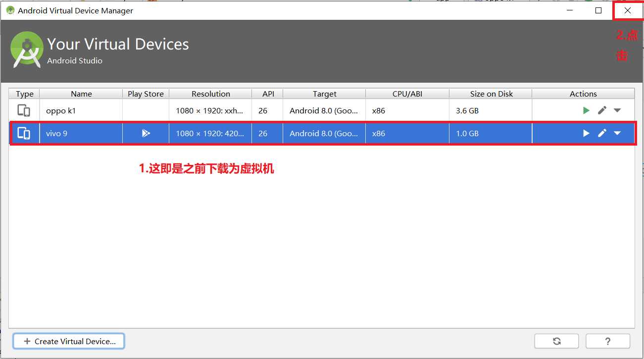Click the vivo 9 device type icon

pos(24,133)
